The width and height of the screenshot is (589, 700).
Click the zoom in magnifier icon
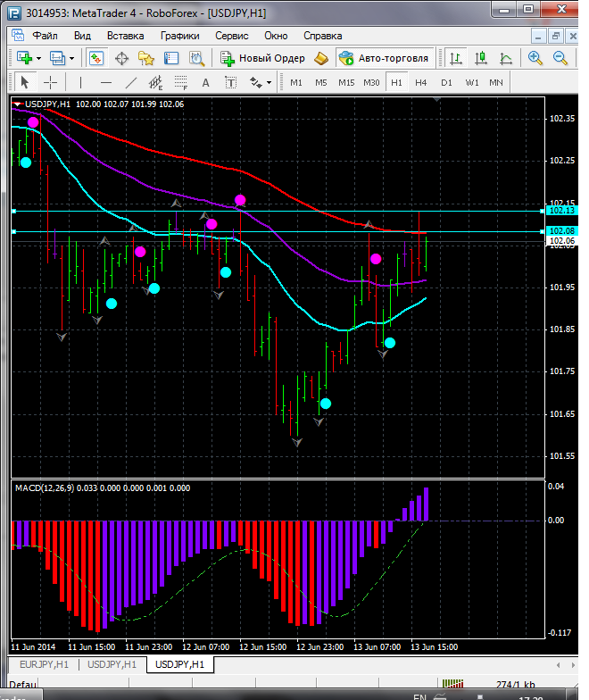pyautogui.click(x=535, y=58)
